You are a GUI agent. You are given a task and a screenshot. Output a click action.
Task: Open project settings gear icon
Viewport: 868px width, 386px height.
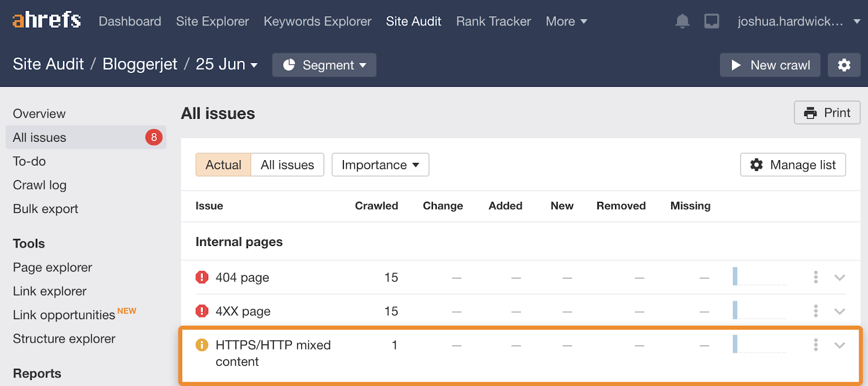click(x=844, y=65)
